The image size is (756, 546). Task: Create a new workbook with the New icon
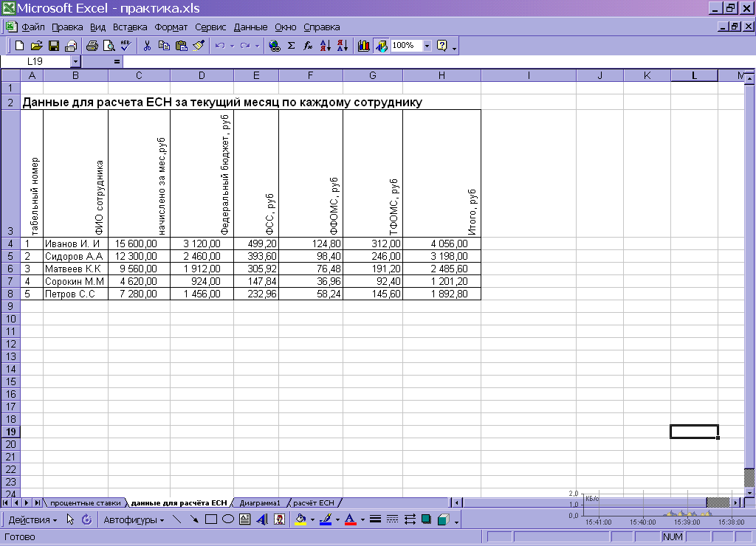coord(19,46)
